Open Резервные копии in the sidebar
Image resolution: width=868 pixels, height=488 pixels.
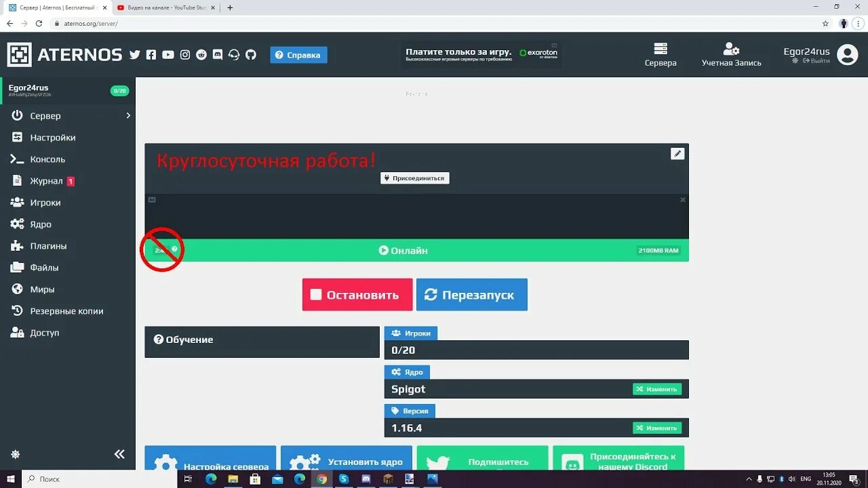(x=68, y=311)
